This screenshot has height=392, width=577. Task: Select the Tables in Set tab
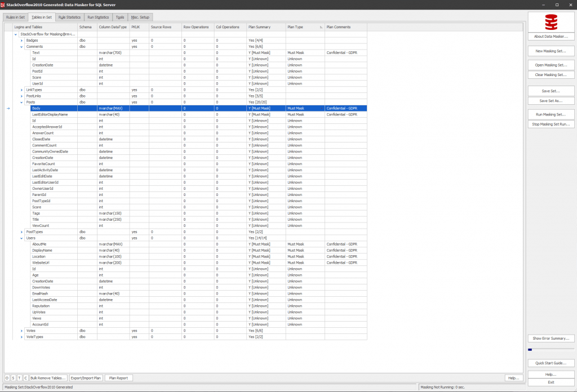(42, 17)
